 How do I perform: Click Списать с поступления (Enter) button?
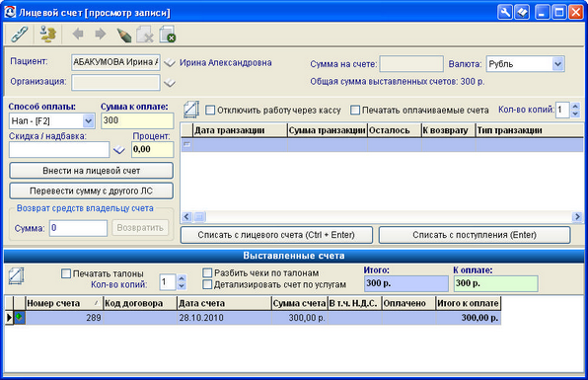point(475,235)
